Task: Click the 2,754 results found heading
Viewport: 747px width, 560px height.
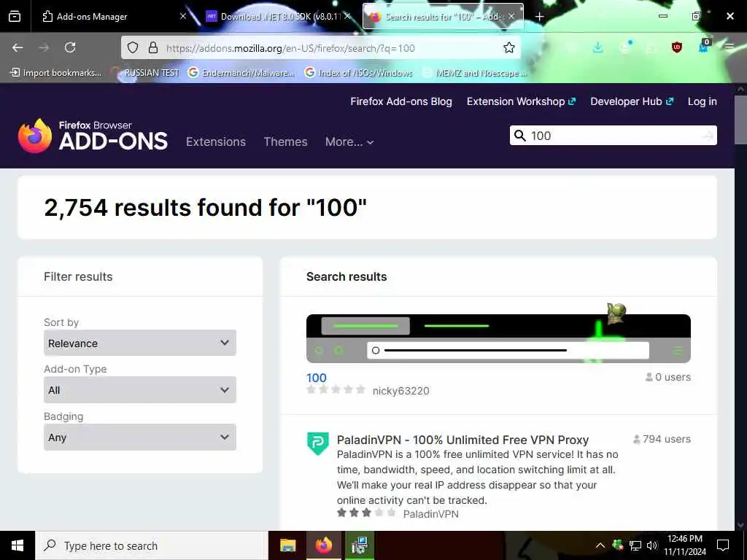Action: coord(205,208)
